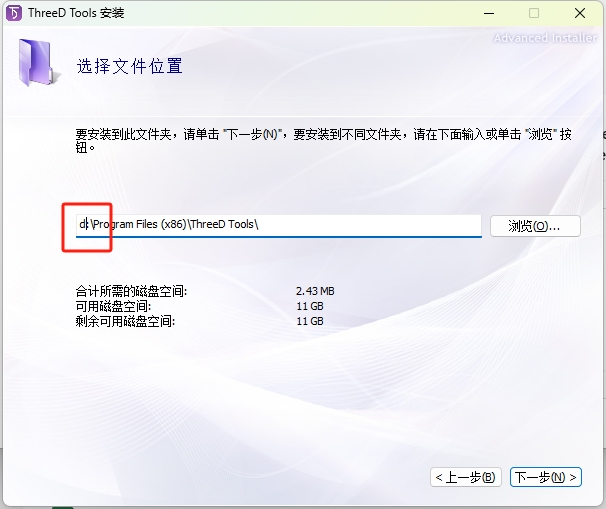Image resolution: width=606 pixels, height=509 pixels.
Task: Click the 可用磁盘空间 label
Action: (x=113, y=306)
